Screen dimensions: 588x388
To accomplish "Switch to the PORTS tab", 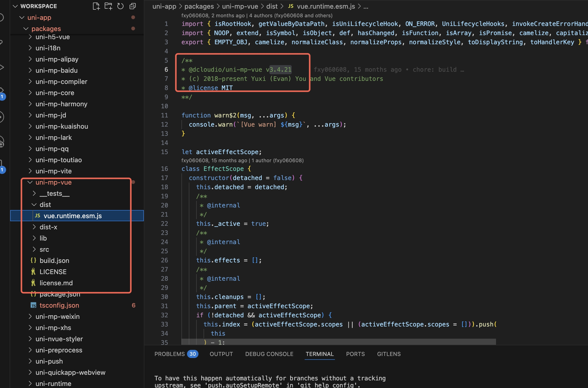I will (x=355, y=354).
